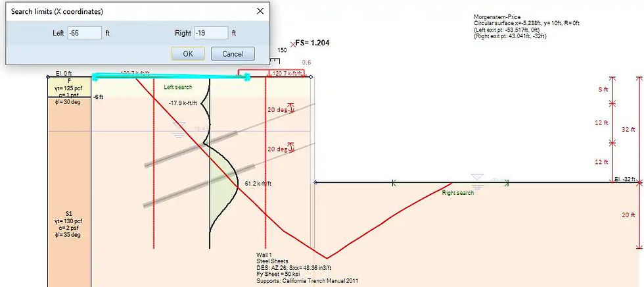Image resolution: width=644 pixels, height=287 pixels.
Task: Click the FS= 1.204 safety factor label
Action: click(x=312, y=43)
